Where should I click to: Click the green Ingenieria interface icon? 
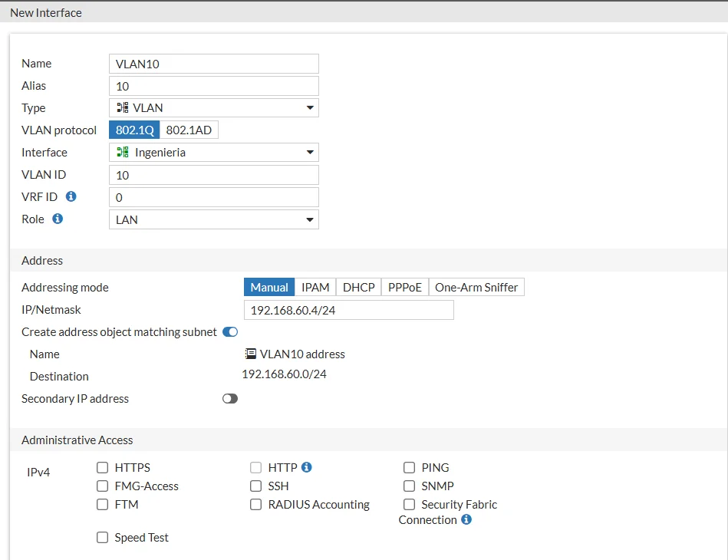123,153
